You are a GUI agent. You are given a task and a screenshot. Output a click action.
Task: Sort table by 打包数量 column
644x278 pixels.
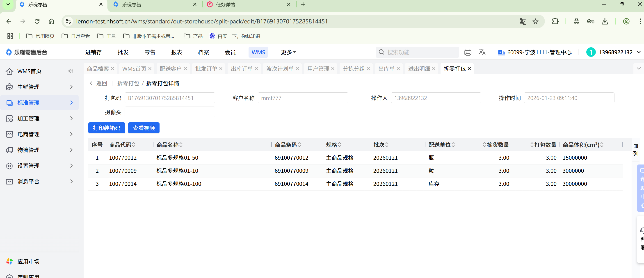(532, 145)
